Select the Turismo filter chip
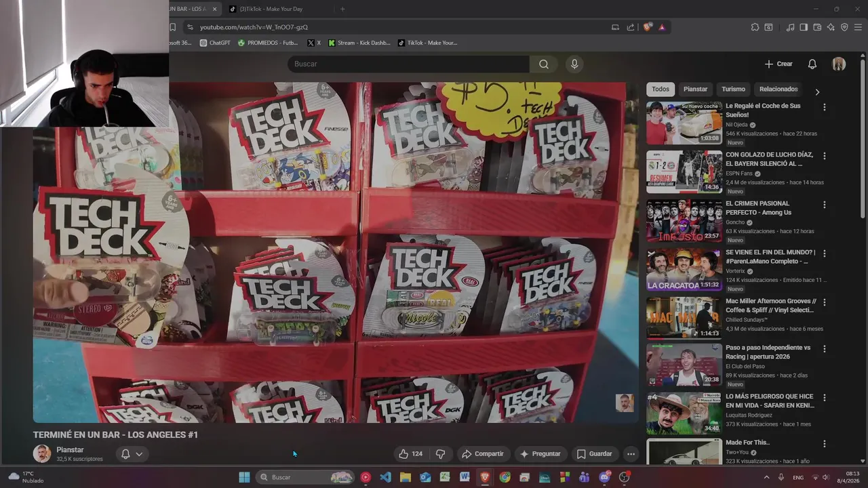868x488 pixels. click(x=733, y=89)
